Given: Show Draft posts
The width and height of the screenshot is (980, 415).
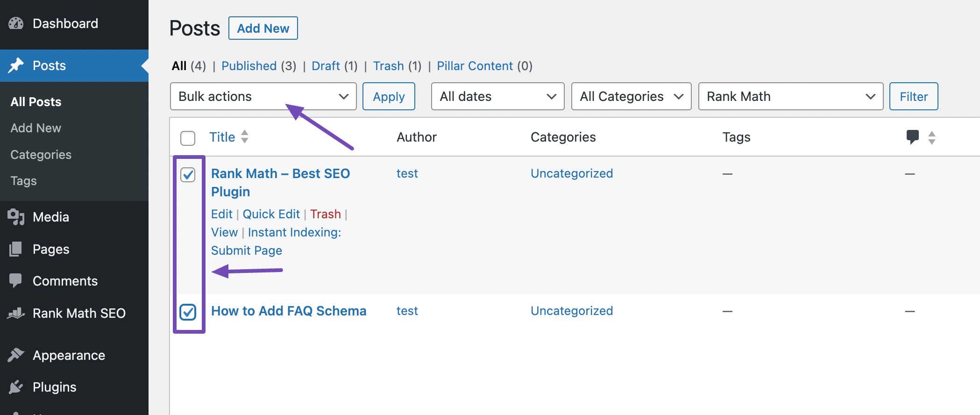Looking at the screenshot, I should [x=326, y=66].
